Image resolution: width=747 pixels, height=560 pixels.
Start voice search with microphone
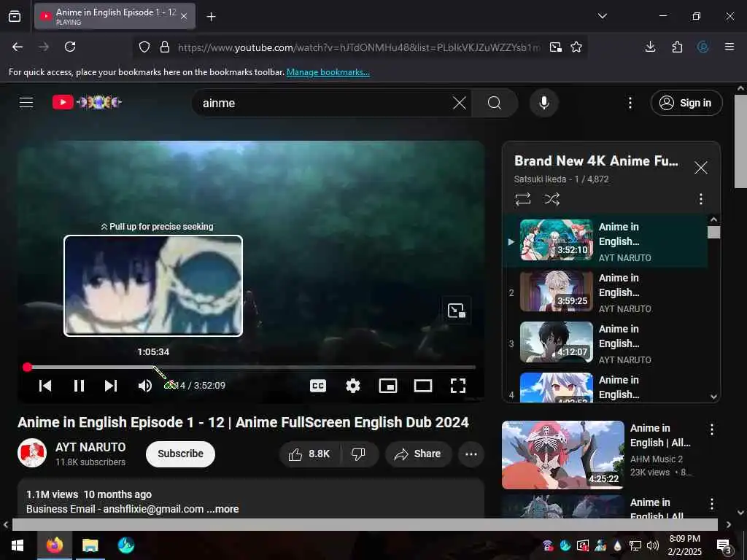pyautogui.click(x=543, y=103)
